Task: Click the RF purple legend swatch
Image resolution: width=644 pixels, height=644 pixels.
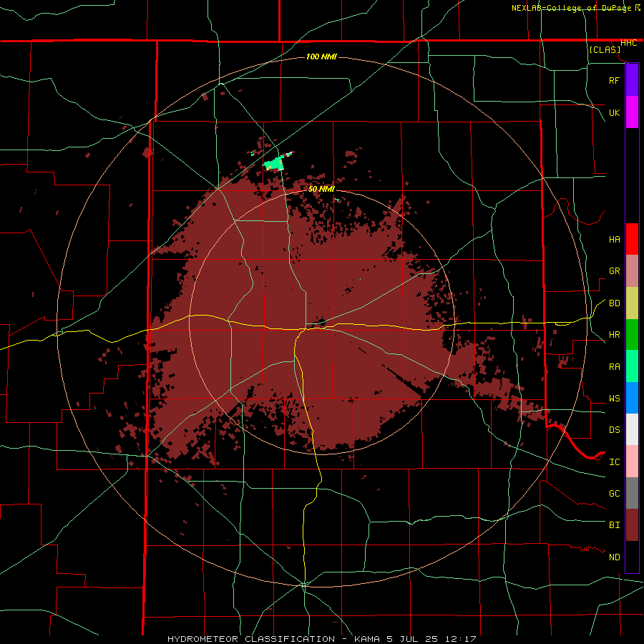Action: click(x=632, y=80)
